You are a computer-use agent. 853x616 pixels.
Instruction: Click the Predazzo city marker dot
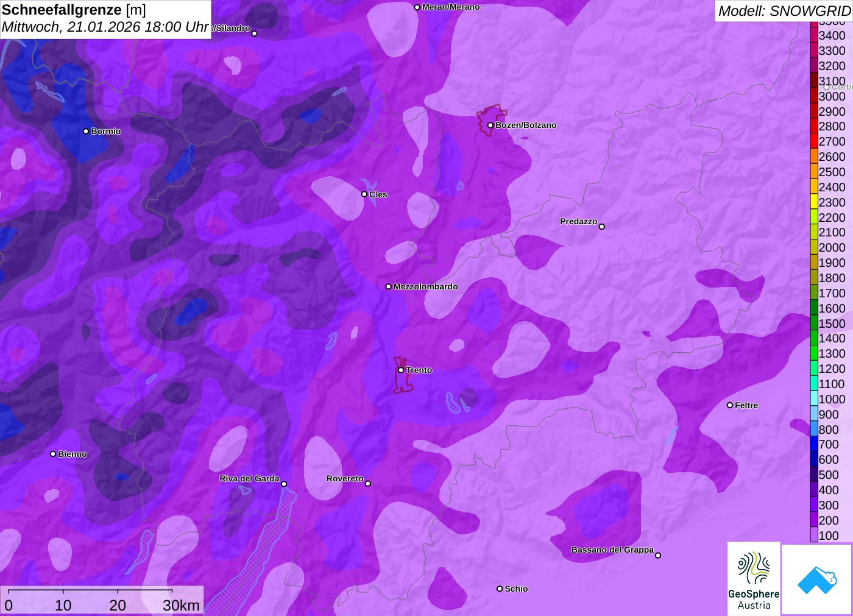601,227
